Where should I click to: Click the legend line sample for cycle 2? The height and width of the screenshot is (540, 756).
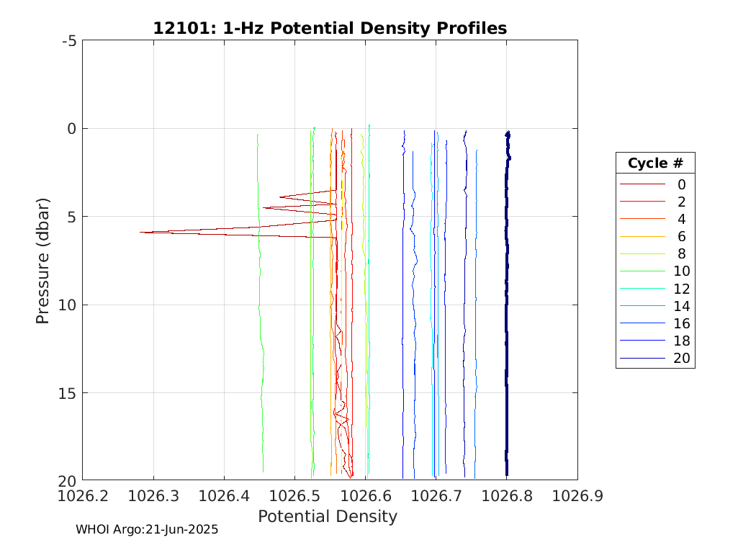click(x=636, y=202)
